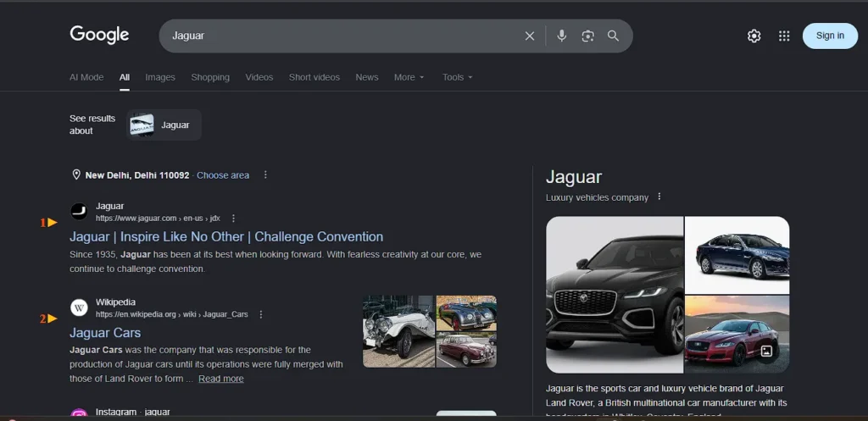This screenshot has height=421, width=868.
Task: Click the image gallery icon on the red car photo
Action: pos(766,351)
